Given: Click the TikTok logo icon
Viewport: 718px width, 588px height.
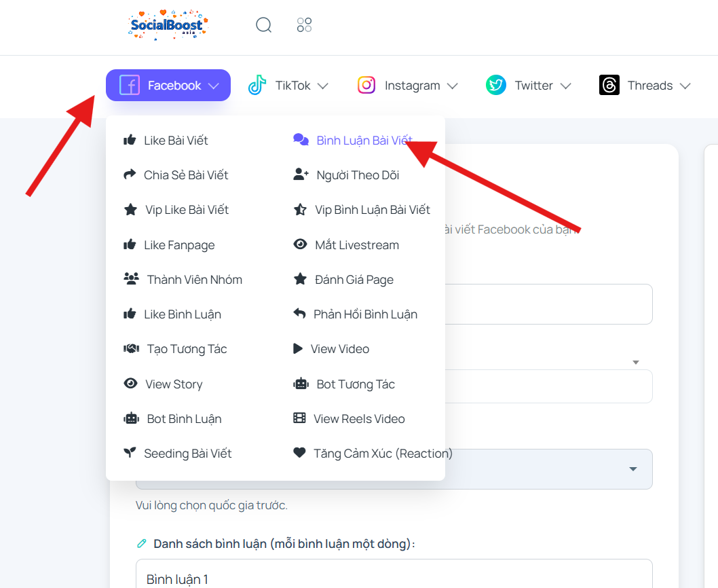Looking at the screenshot, I should [x=257, y=86].
